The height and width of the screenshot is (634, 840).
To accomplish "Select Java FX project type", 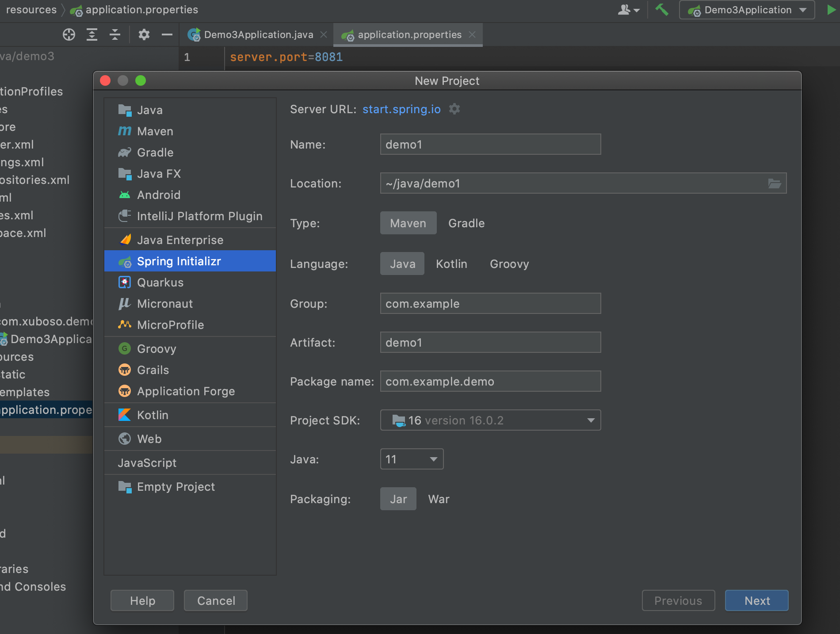I will pos(190,174).
